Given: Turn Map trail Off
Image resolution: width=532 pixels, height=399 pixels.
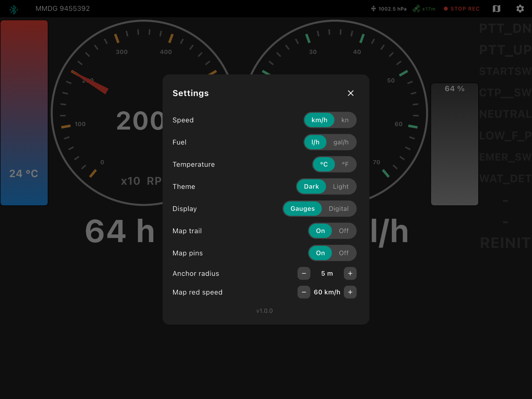Looking at the screenshot, I should pyautogui.click(x=344, y=231).
